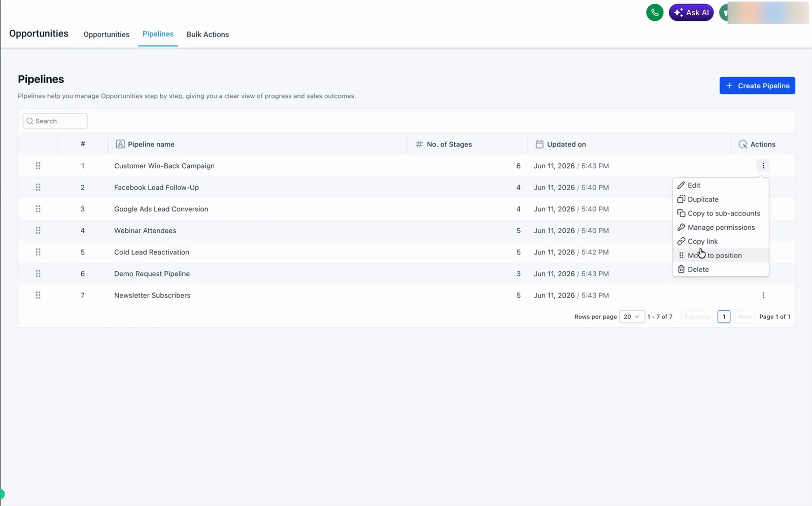Screen dimensions: 812x506
Task: Click Webinar Attendees pipeline name
Action: (145, 231)
